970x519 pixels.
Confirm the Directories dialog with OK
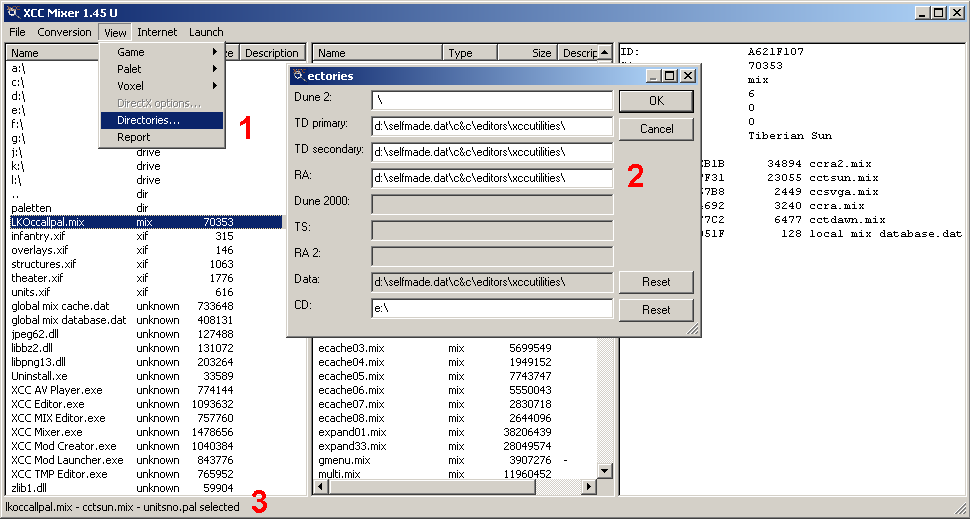tap(656, 101)
